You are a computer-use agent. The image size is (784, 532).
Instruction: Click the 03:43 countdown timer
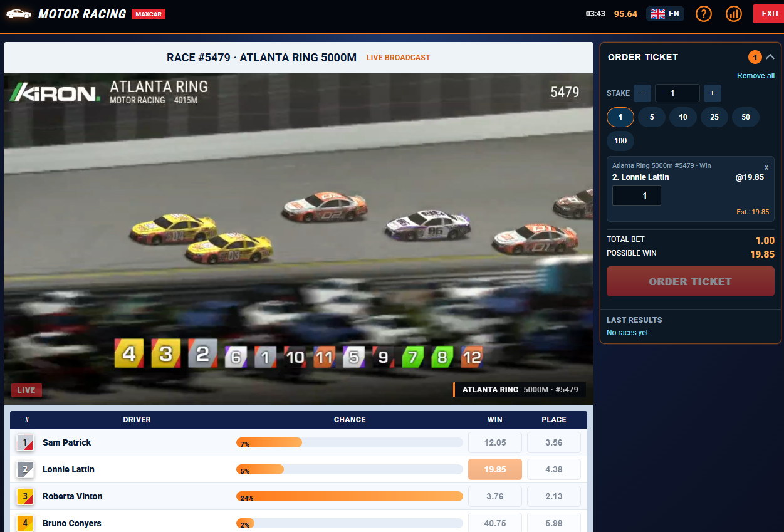[595, 14]
